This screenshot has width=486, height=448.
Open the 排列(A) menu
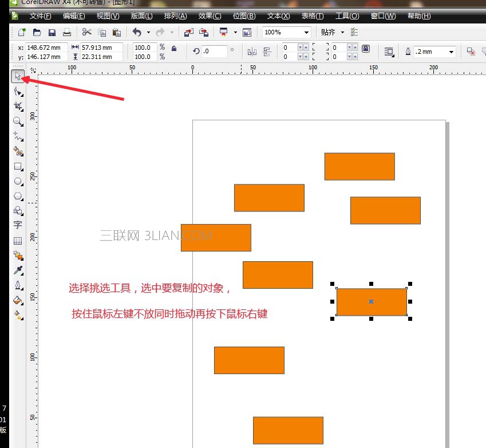pyautogui.click(x=175, y=16)
